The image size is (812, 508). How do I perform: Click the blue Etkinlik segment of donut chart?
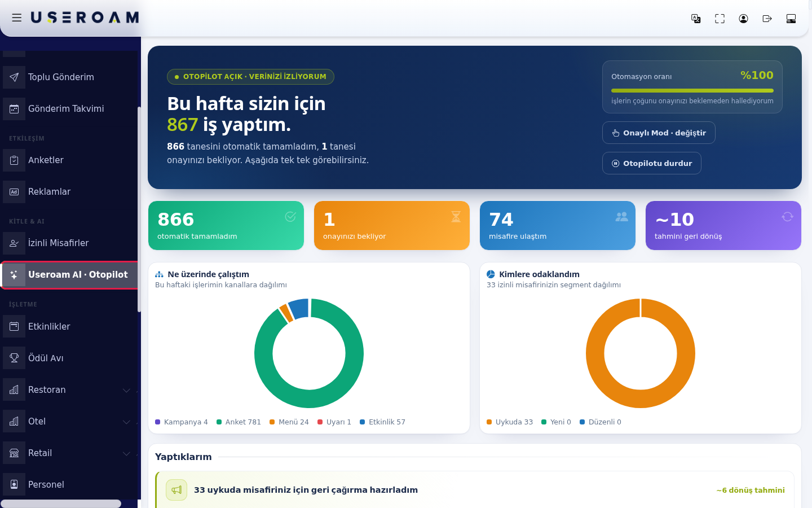click(x=299, y=308)
